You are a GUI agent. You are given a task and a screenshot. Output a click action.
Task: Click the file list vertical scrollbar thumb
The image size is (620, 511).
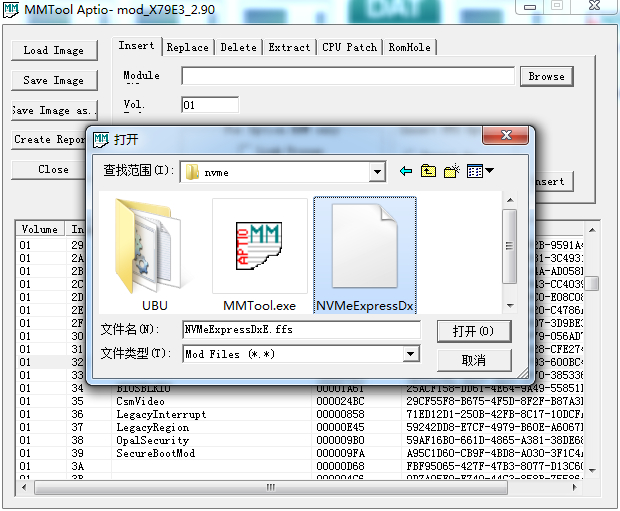(x=510, y=246)
